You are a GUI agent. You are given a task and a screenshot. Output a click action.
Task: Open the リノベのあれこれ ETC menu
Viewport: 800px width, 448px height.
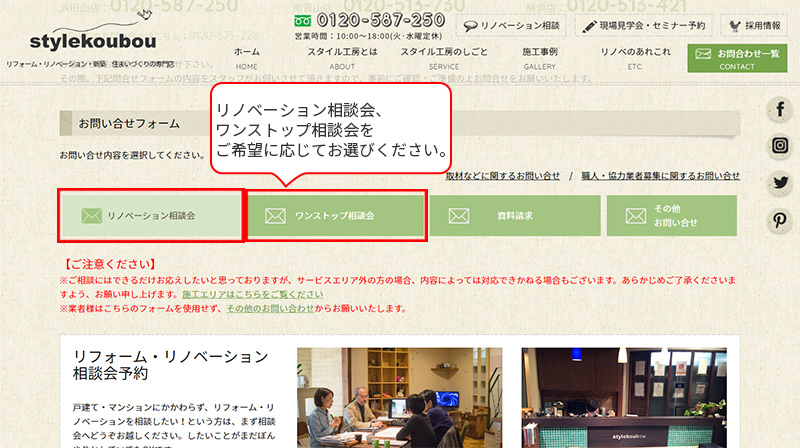coord(635,58)
